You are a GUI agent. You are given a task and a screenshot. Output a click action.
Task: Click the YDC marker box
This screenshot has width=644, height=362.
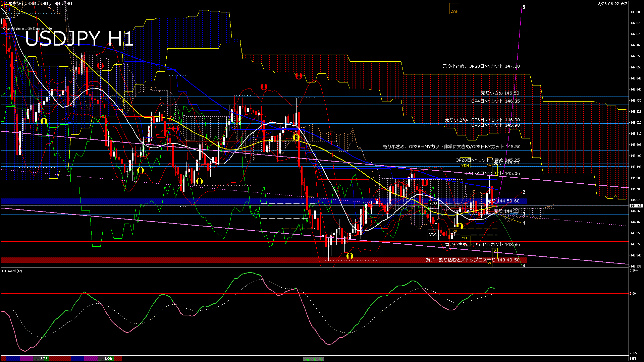click(x=433, y=235)
